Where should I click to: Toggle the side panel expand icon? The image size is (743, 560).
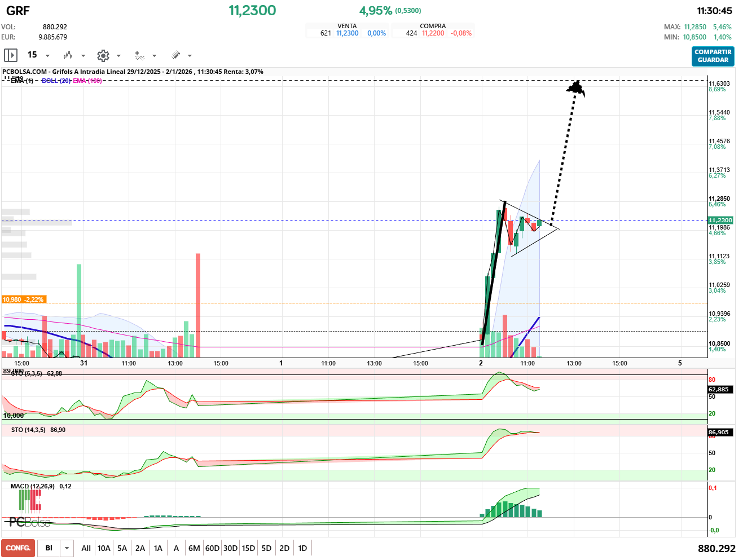pyautogui.click(x=11, y=55)
